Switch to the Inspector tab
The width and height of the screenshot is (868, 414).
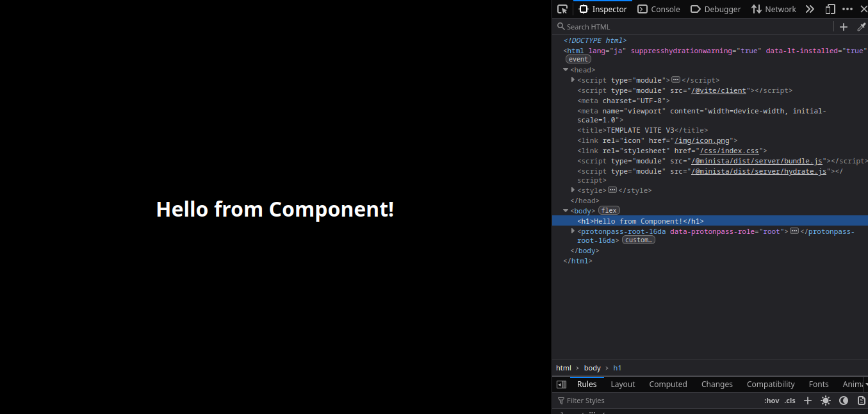pyautogui.click(x=603, y=9)
